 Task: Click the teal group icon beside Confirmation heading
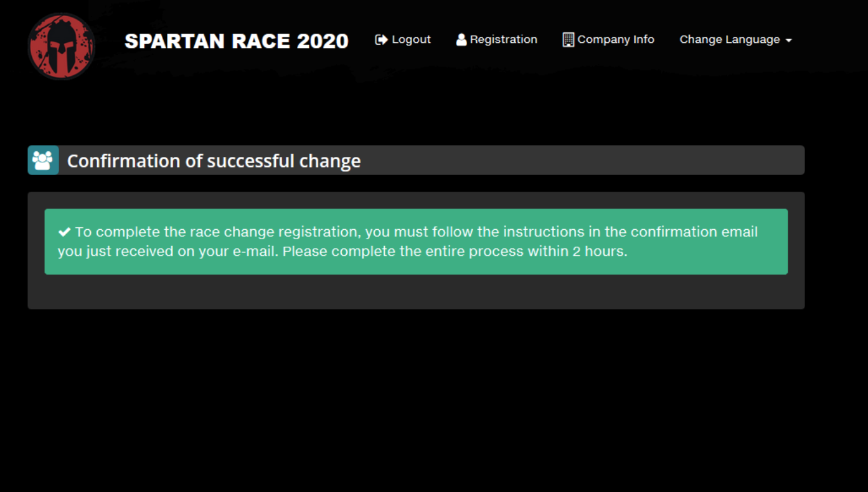(43, 160)
